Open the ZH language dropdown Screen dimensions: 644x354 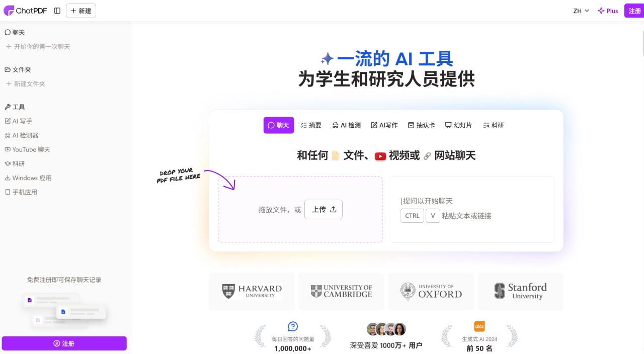coord(581,11)
